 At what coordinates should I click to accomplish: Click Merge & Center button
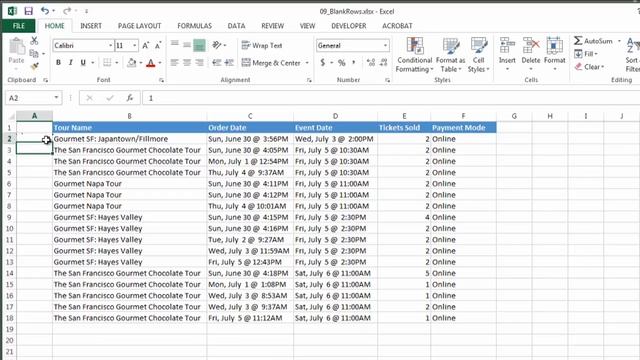pyautogui.click(x=271, y=63)
